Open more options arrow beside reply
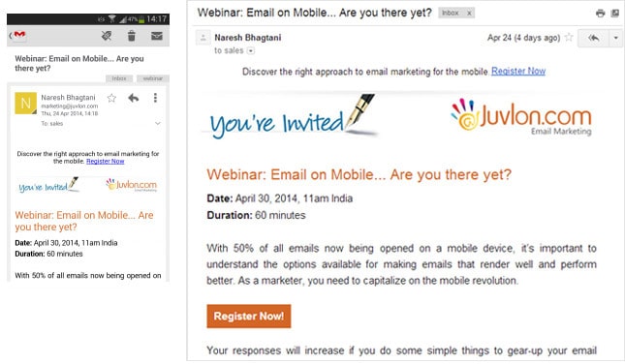This screenshot has width=625, height=364. tap(616, 38)
